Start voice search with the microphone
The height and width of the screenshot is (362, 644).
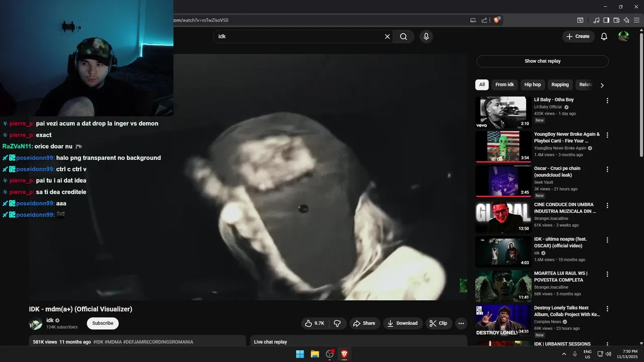(x=426, y=36)
